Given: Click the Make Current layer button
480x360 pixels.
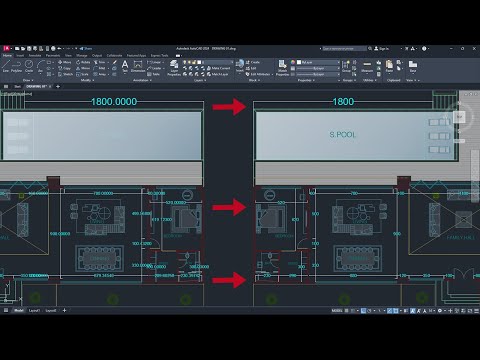Looking at the screenshot, I should pos(218,68).
